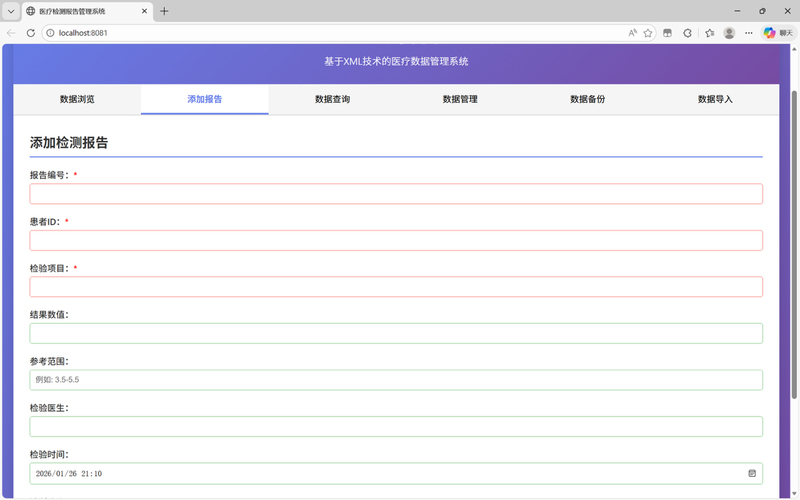Open the split screen icon in toolbar

[667, 33]
